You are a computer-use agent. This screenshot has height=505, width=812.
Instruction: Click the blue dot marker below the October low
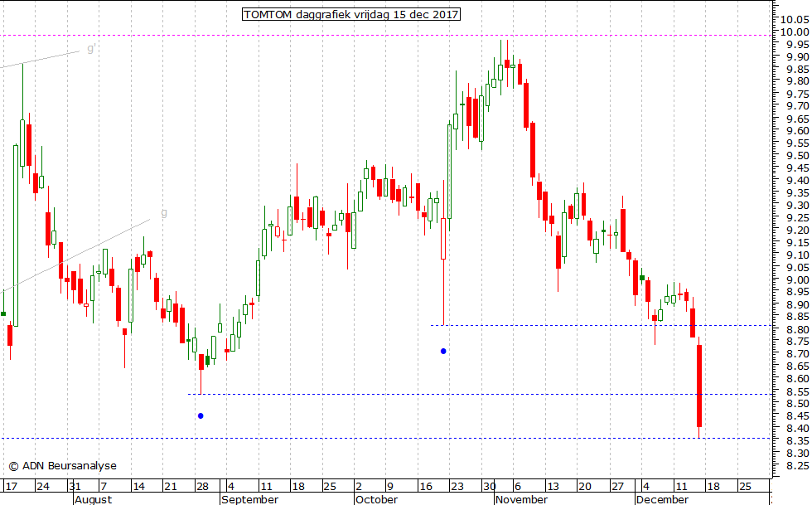443,351
